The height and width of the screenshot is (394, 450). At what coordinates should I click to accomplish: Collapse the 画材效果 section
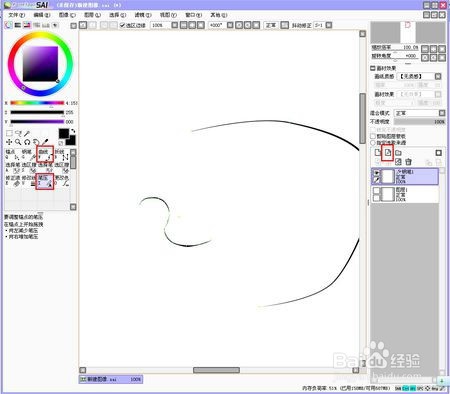[x=373, y=68]
